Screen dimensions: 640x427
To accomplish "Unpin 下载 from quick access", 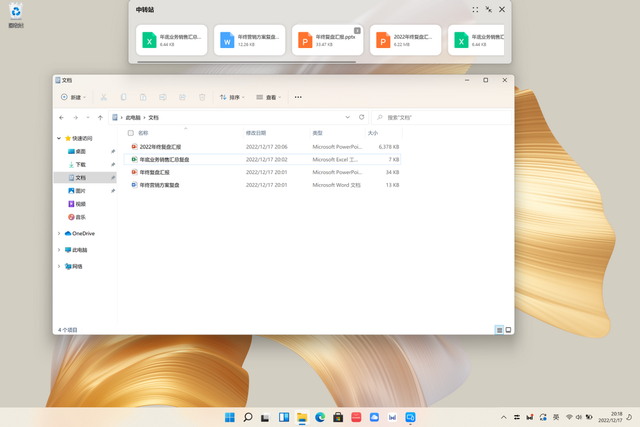I will click(x=113, y=165).
